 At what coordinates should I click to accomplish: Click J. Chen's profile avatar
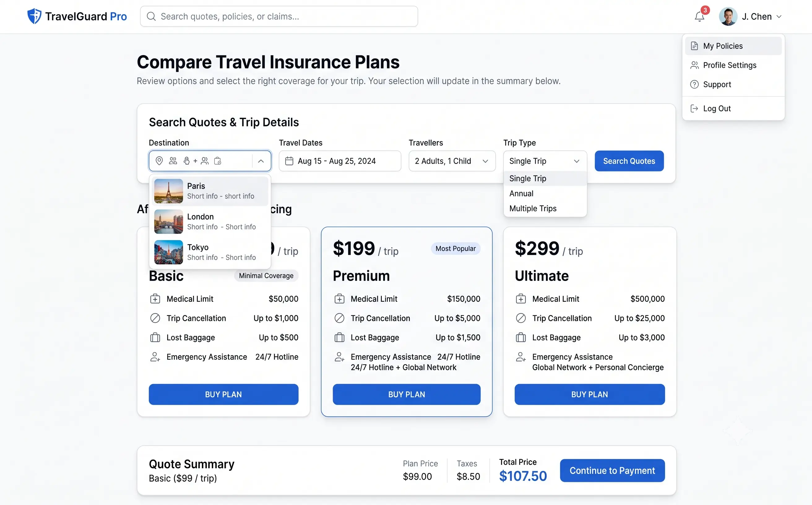coord(728,16)
